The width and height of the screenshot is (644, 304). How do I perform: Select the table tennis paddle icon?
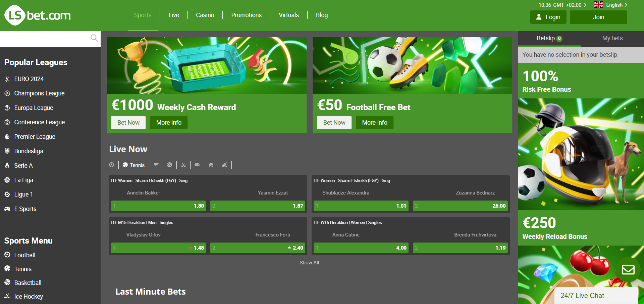coord(211,165)
